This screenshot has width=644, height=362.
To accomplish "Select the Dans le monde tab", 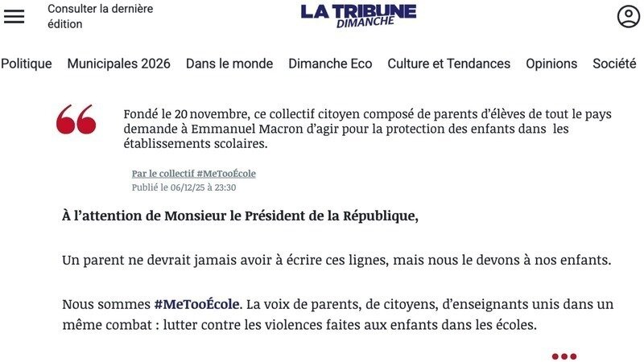I will (229, 64).
